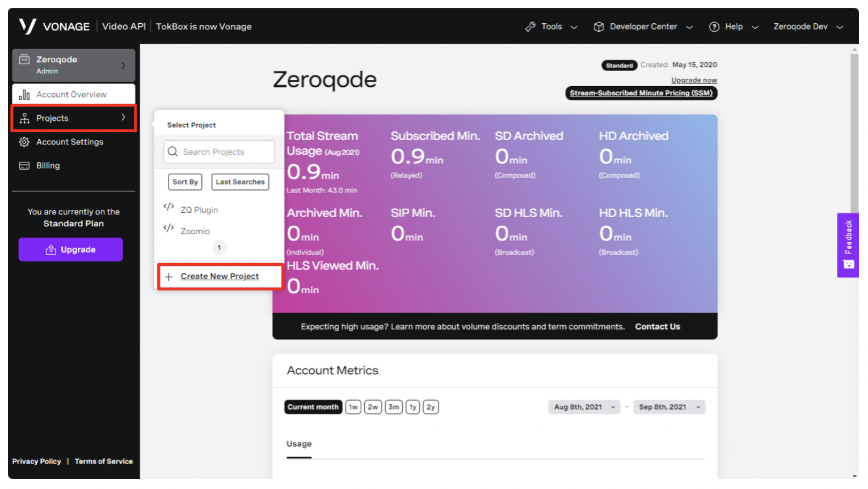The height and width of the screenshot is (489, 868).
Task: Click the Projects hierarchy icon
Action: [24, 118]
